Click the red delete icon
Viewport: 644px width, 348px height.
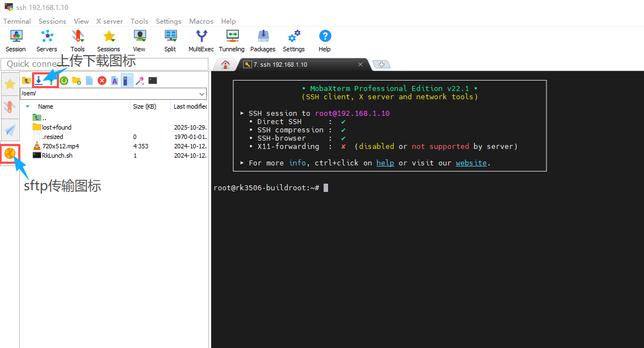pos(102,81)
